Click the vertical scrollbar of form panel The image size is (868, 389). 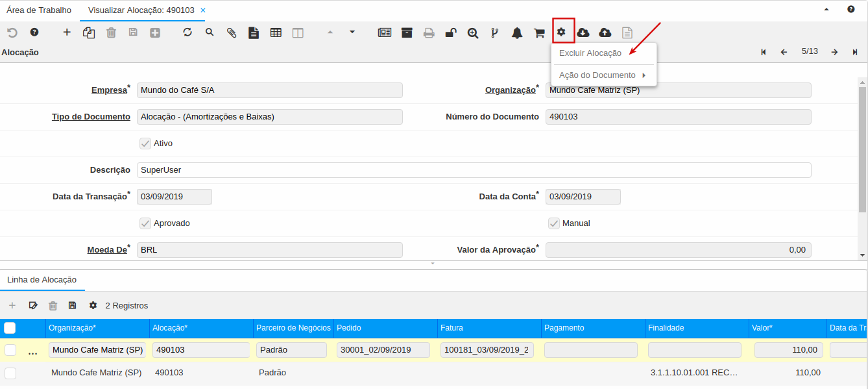[x=862, y=149]
